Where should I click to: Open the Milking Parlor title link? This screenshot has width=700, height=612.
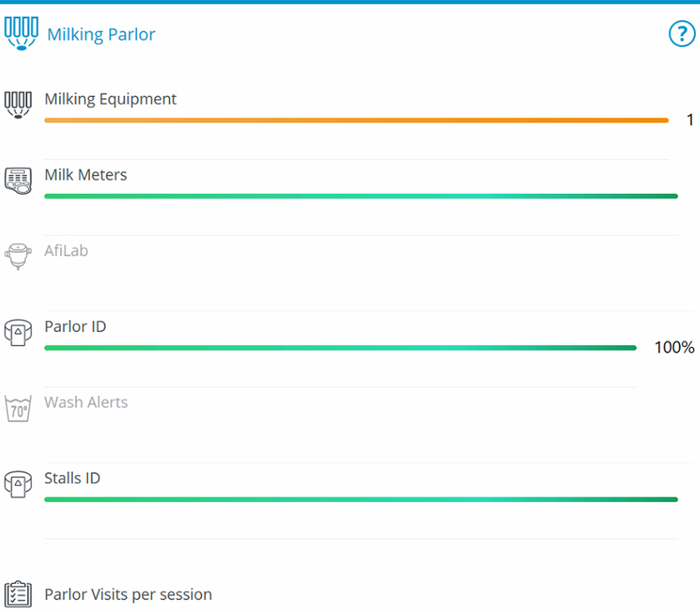101,34
